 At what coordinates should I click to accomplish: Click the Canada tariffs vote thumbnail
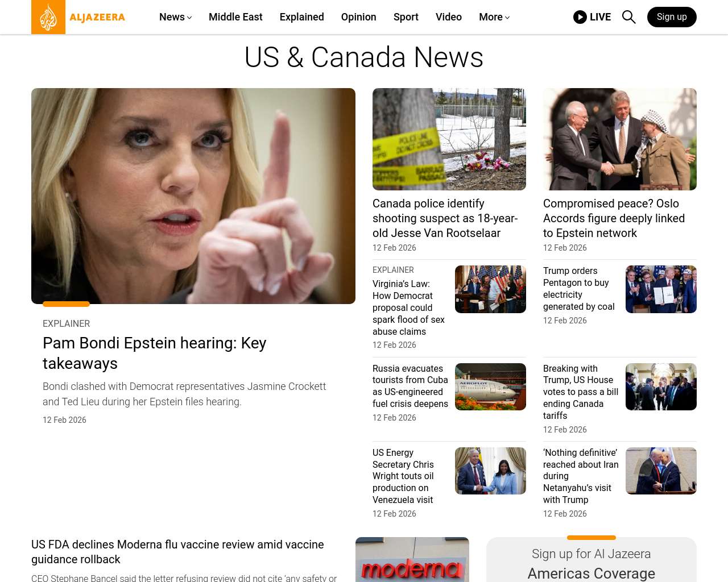tap(661, 386)
